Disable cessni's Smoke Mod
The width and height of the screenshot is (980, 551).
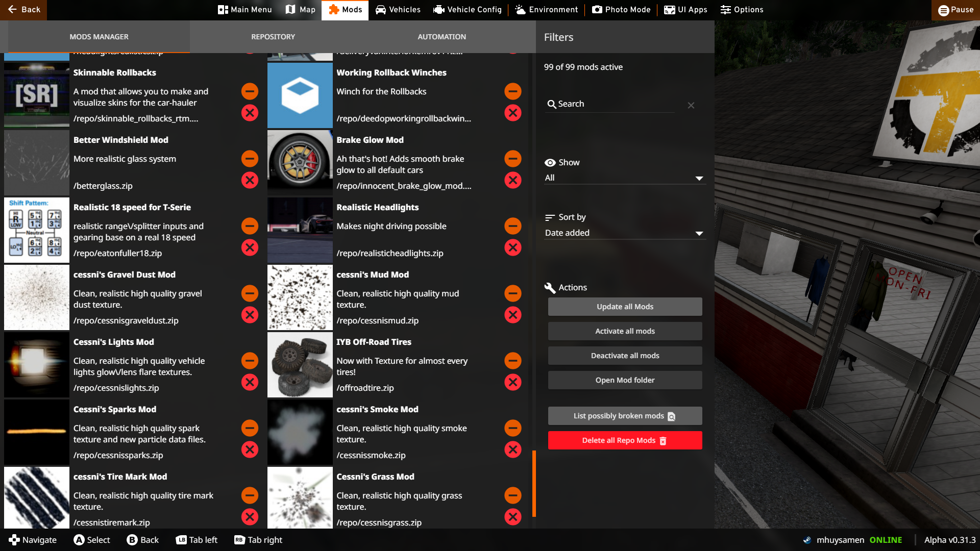pos(513,428)
